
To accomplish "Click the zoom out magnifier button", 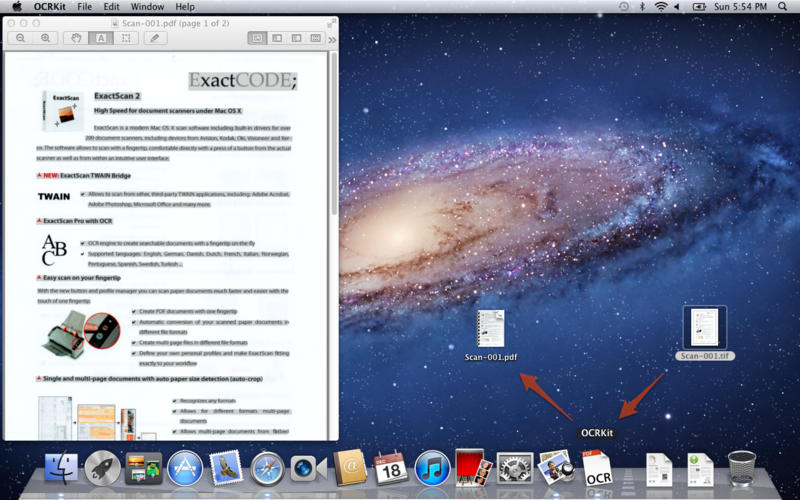I will coord(21,38).
